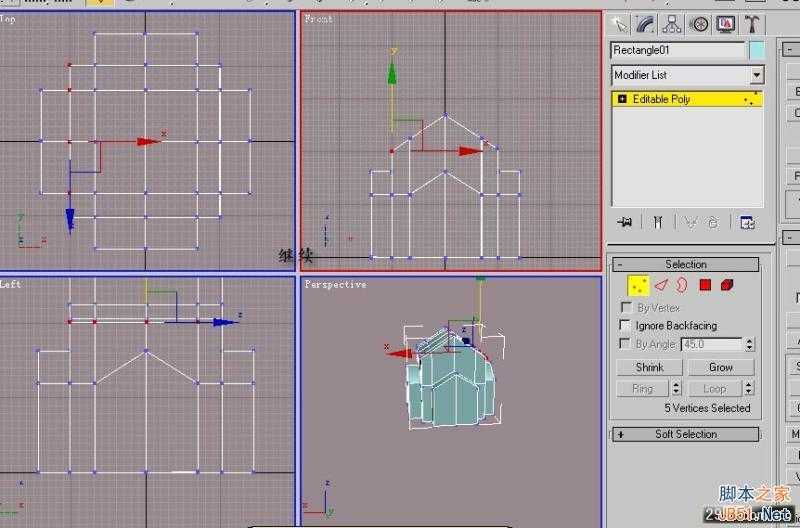The width and height of the screenshot is (800, 528).
Task: Open the Hierarchy panel tab
Action: tap(672, 24)
